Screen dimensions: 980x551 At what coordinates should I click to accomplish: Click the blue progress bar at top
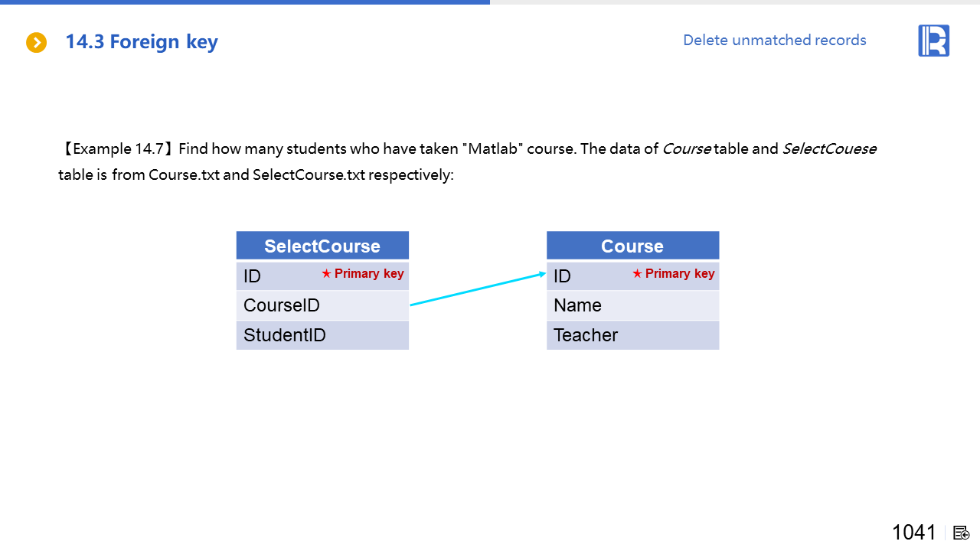click(x=245, y=2)
